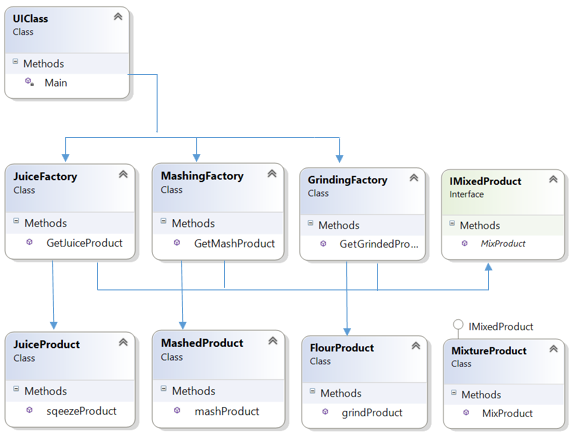Click the MixProduct icon in MixtureProduct class
574x436 pixels.
tap(466, 413)
